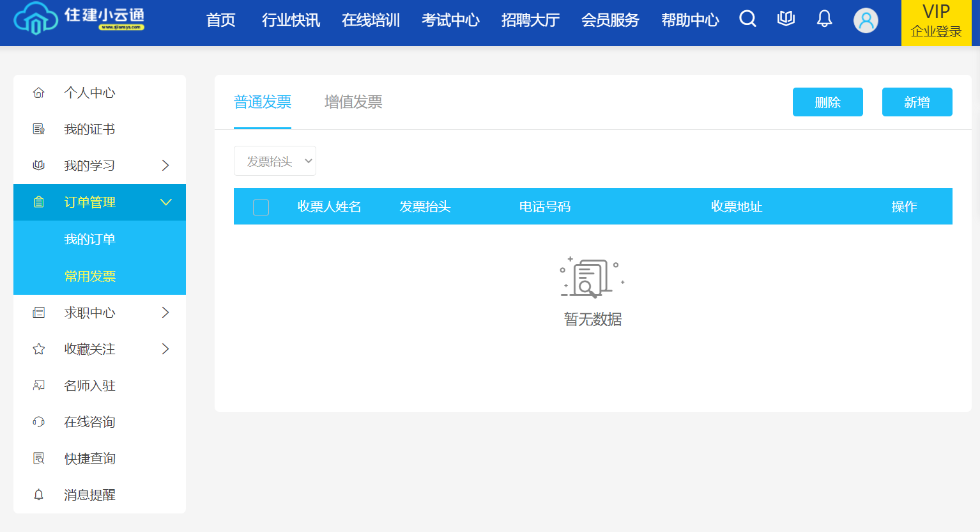Open 在线培训 in the top menu
Viewport: 980px width, 532px height.
tap(371, 20)
